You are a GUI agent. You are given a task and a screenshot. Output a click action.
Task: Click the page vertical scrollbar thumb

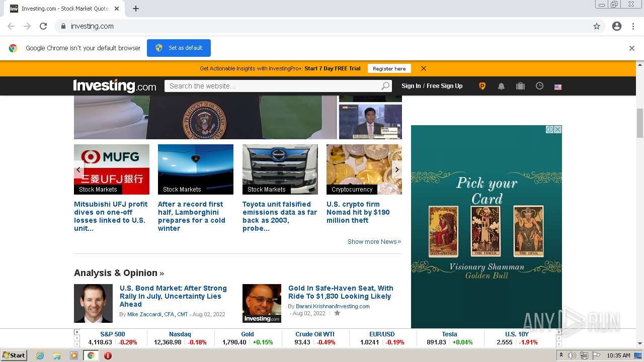tap(640, 123)
